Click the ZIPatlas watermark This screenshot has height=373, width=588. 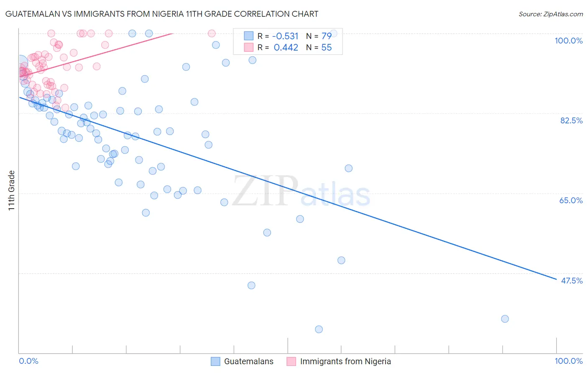pyautogui.click(x=301, y=192)
